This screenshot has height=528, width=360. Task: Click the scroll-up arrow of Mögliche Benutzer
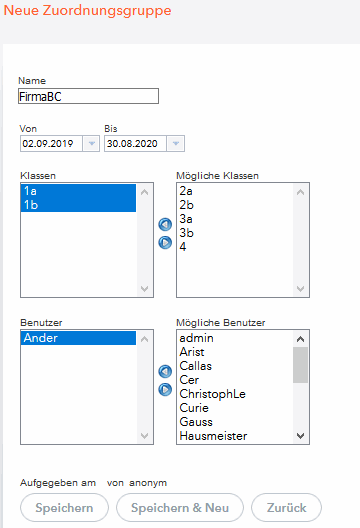coord(300,339)
